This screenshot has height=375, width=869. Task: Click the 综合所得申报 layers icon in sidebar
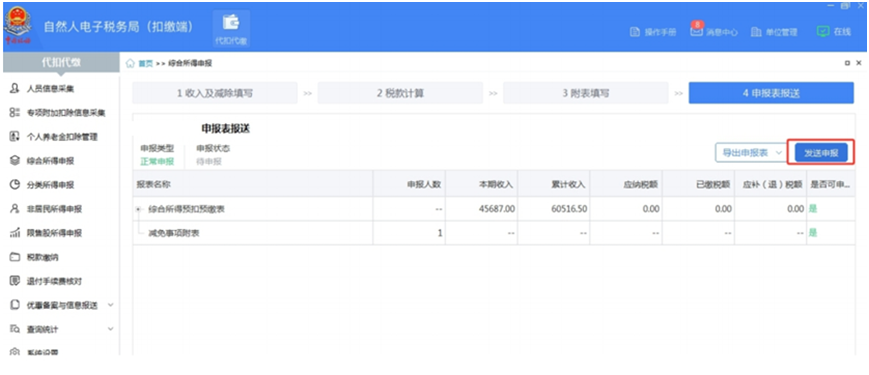pos(15,161)
